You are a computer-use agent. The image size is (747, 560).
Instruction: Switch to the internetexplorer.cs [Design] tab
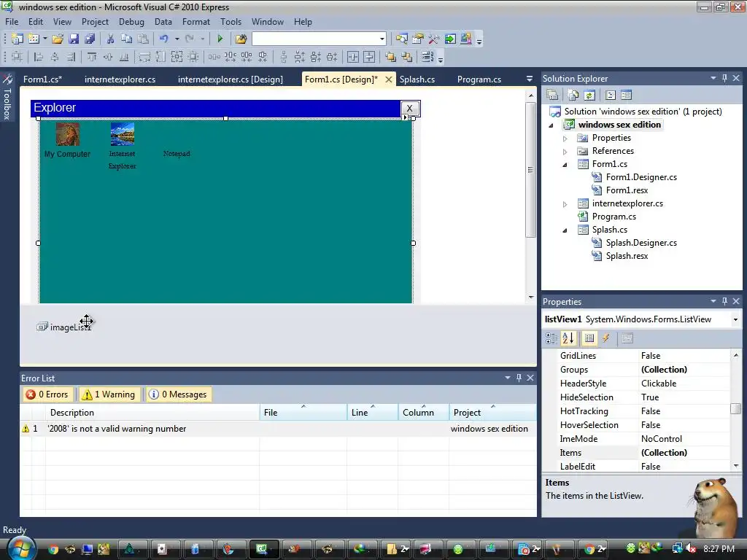(x=230, y=79)
